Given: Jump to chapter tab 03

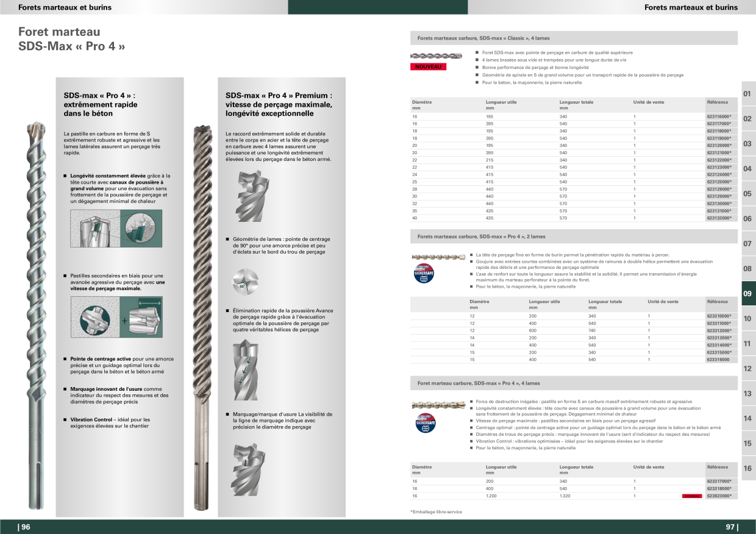Looking at the screenshot, I should click(748, 143).
